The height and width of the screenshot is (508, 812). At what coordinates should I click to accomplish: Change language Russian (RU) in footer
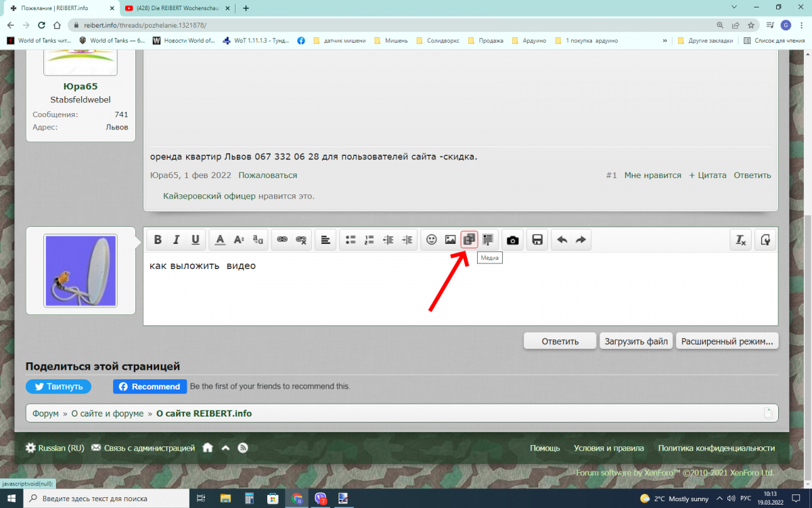click(x=55, y=448)
